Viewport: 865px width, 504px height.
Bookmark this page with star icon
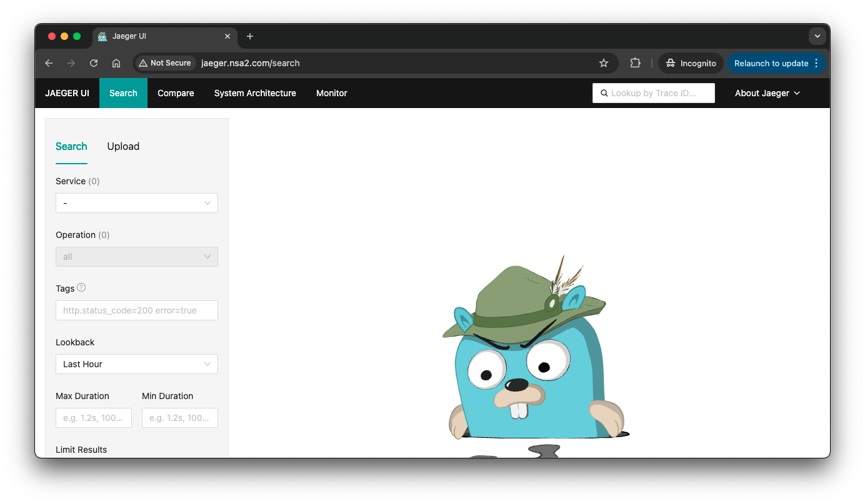coord(604,63)
